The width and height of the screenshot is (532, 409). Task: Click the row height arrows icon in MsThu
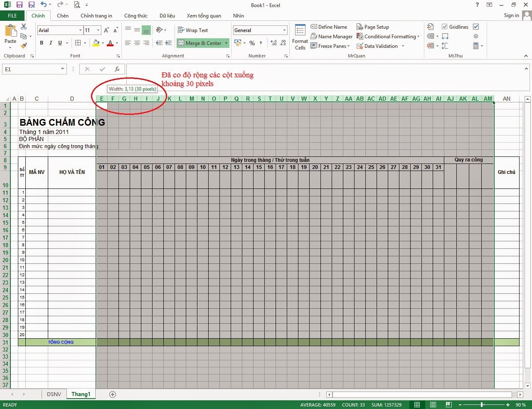click(445, 46)
